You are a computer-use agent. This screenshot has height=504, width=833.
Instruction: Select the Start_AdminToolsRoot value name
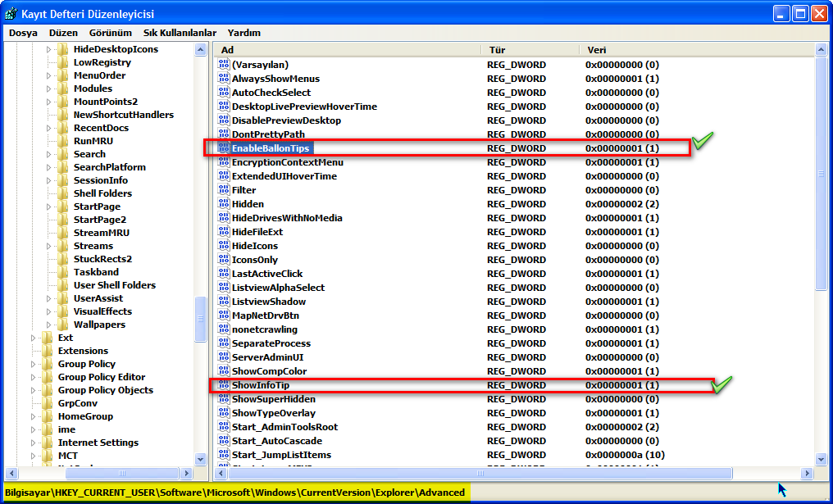(284, 427)
